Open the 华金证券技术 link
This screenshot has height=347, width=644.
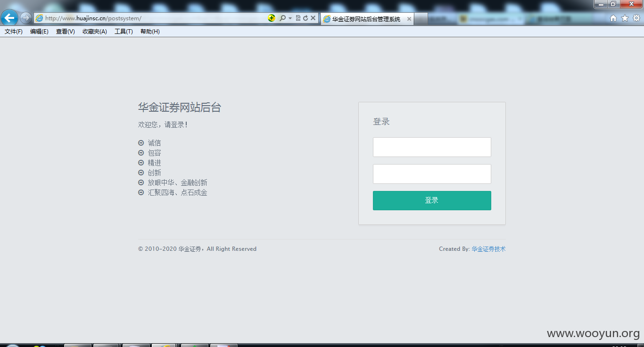488,249
